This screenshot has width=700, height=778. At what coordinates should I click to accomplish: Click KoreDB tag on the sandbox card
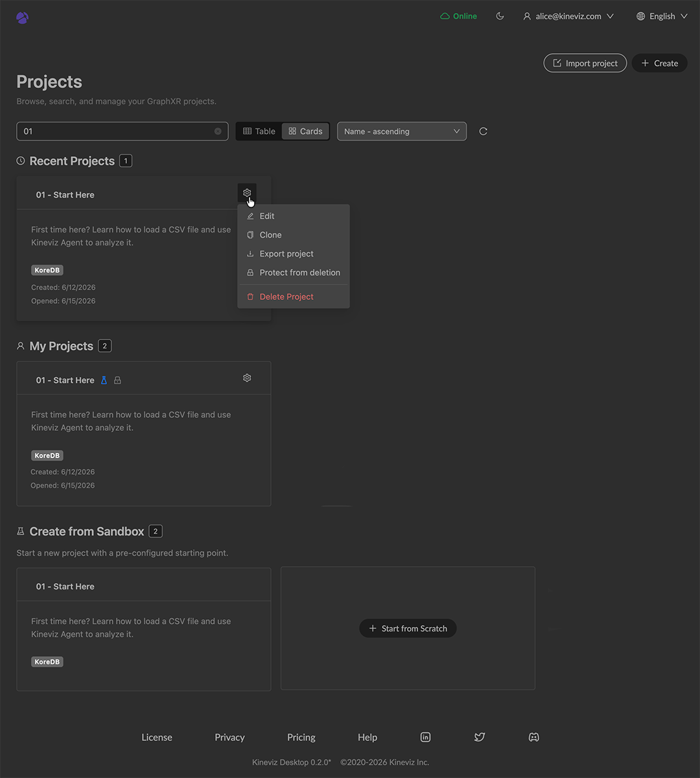(47, 662)
